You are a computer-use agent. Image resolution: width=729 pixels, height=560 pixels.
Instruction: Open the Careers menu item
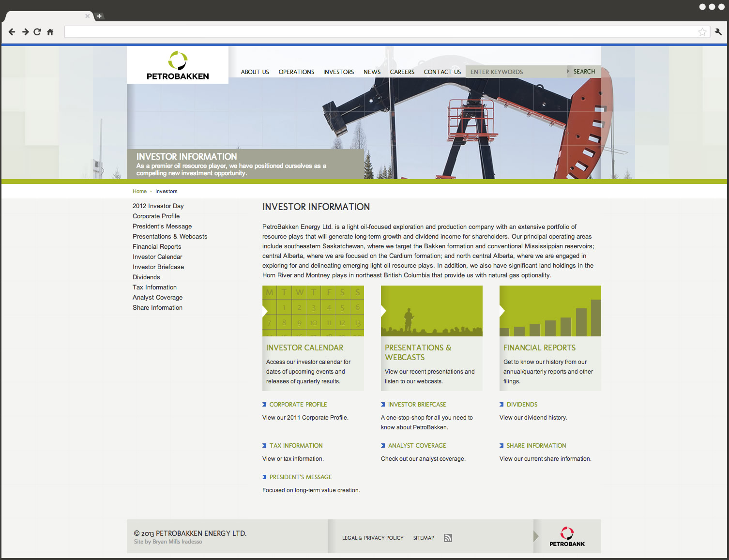coord(402,72)
